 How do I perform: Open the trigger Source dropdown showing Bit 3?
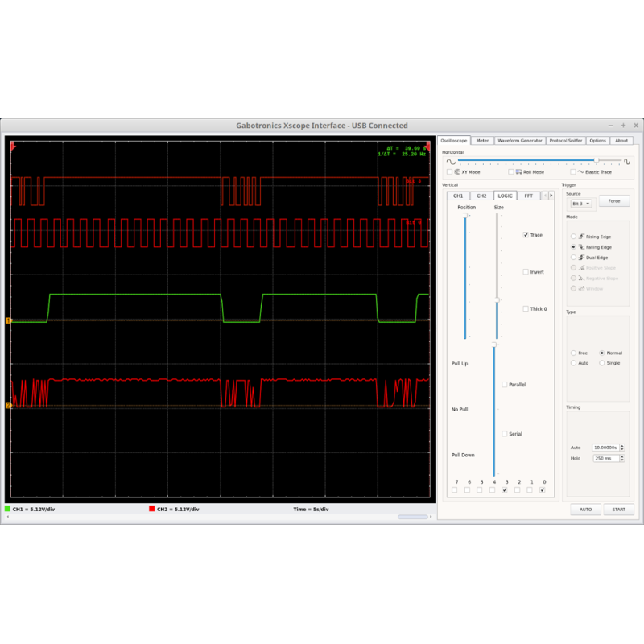point(582,203)
